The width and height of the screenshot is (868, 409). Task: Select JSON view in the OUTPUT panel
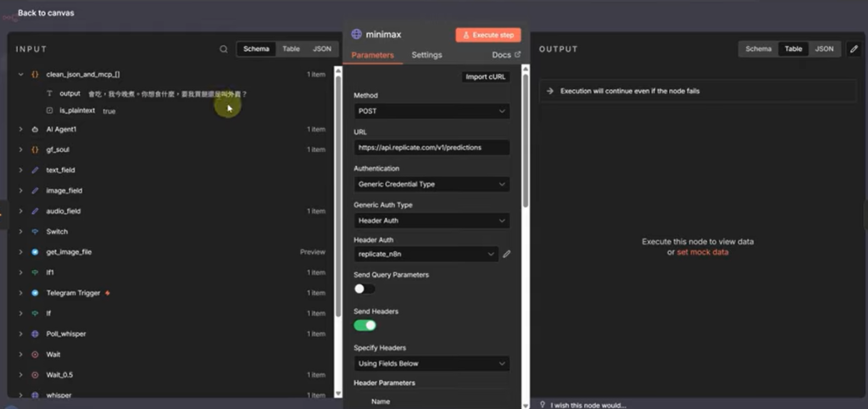pyautogui.click(x=824, y=49)
